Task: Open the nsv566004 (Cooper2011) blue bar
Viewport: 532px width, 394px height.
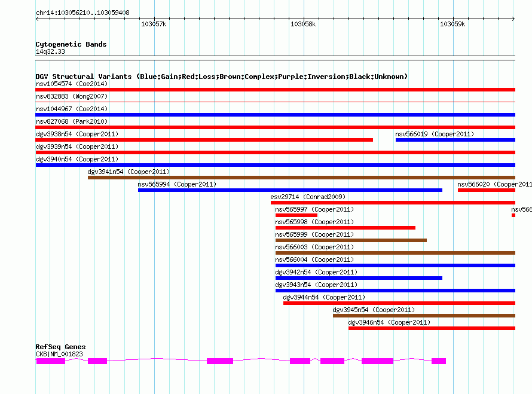Action: coord(395,265)
